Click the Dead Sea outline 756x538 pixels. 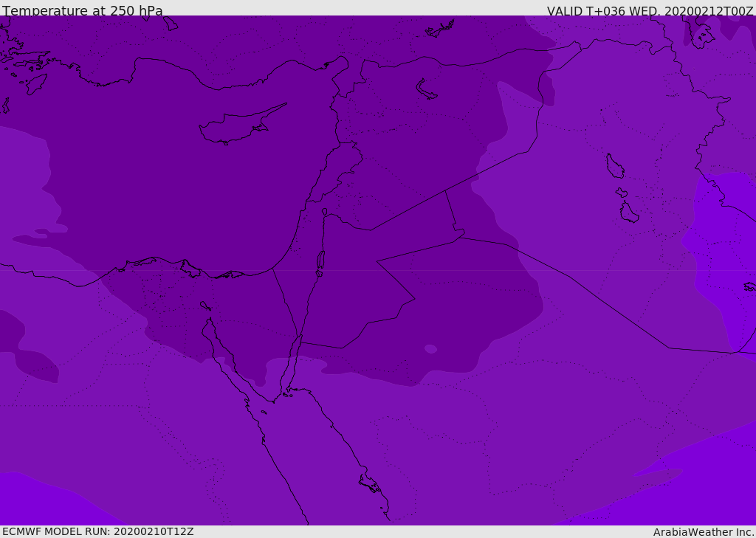(x=320, y=262)
